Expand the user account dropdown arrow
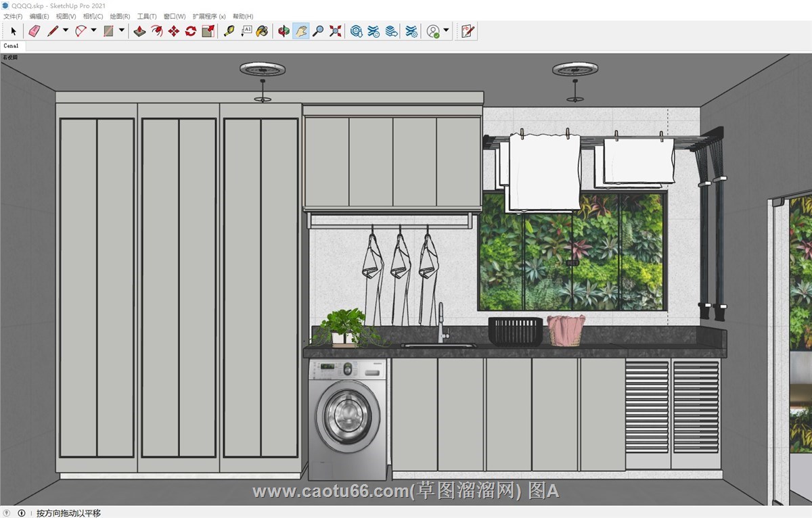812x518 pixels. tap(446, 30)
